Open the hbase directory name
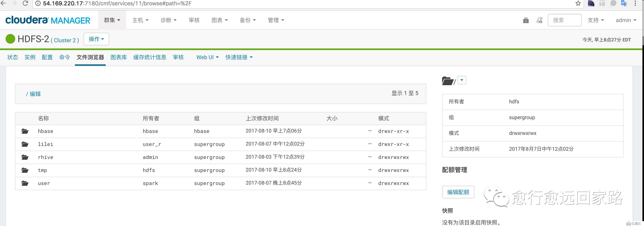The height and width of the screenshot is (226, 644). click(x=46, y=131)
